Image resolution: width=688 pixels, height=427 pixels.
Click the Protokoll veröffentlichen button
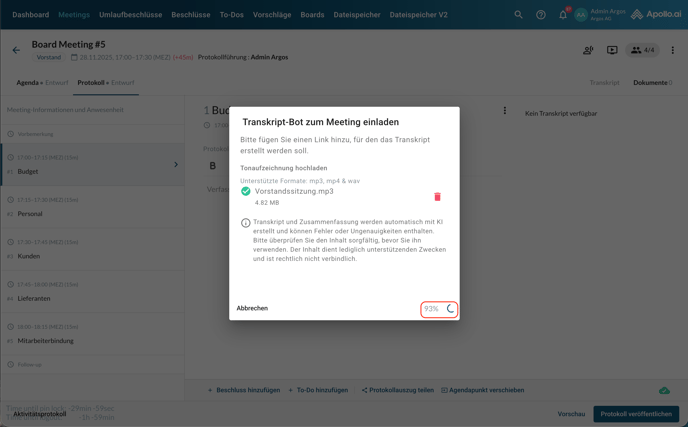click(x=635, y=414)
